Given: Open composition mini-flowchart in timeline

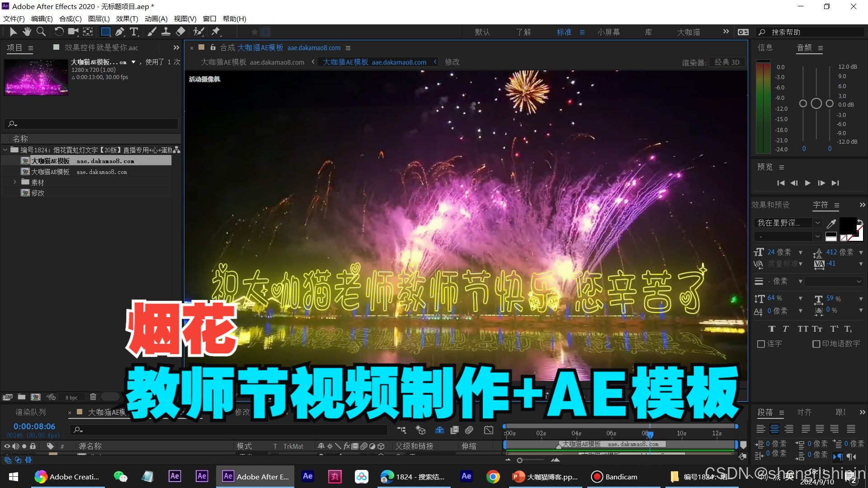Looking at the screenshot, I should point(401,430).
